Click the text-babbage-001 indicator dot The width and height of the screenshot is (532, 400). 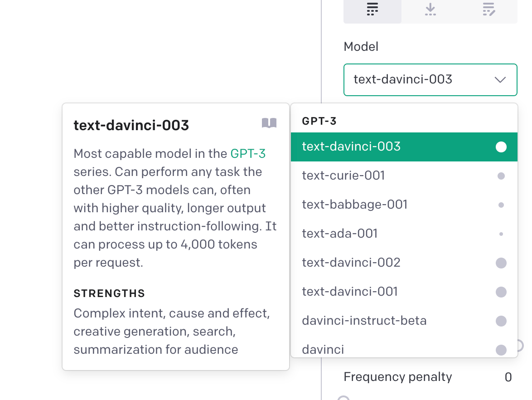tap(501, 205)
